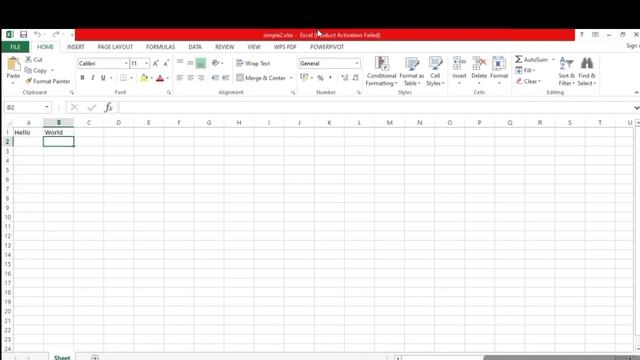Align text to the middle

[190, 63]
